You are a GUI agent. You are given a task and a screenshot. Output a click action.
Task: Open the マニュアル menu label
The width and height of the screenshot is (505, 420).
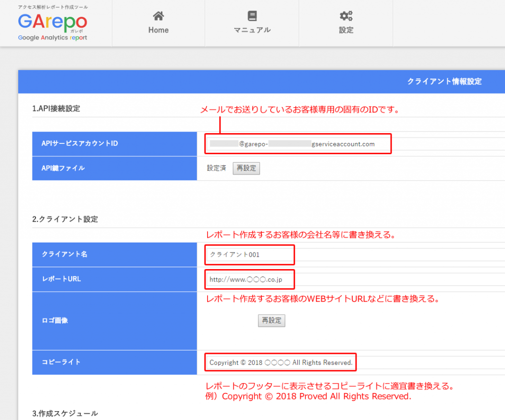pos(252,30)
